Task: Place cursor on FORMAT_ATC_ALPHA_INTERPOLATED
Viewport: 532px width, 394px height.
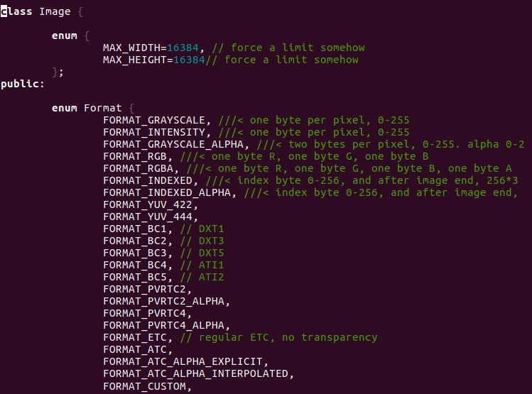Action: pyautogui.click(x=195, y=373)
